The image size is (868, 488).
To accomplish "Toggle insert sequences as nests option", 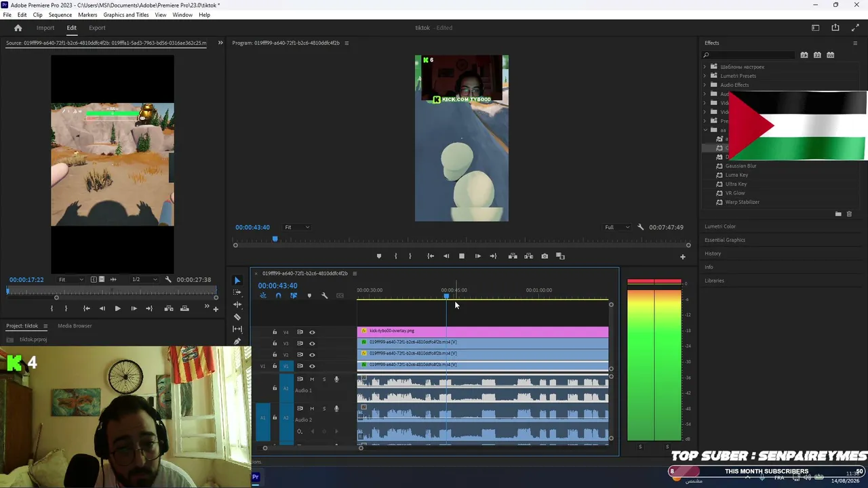I will [x=263, y=296].
